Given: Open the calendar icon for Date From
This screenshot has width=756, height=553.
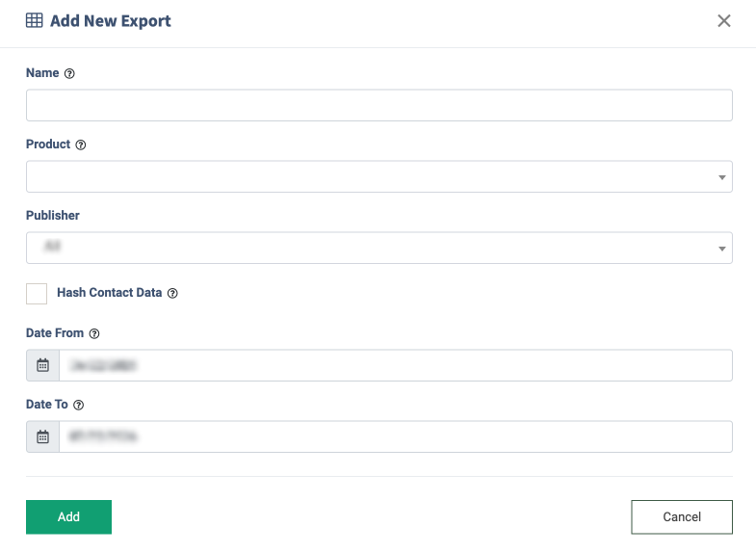Looking at the screenshot, I should point(43,365).
